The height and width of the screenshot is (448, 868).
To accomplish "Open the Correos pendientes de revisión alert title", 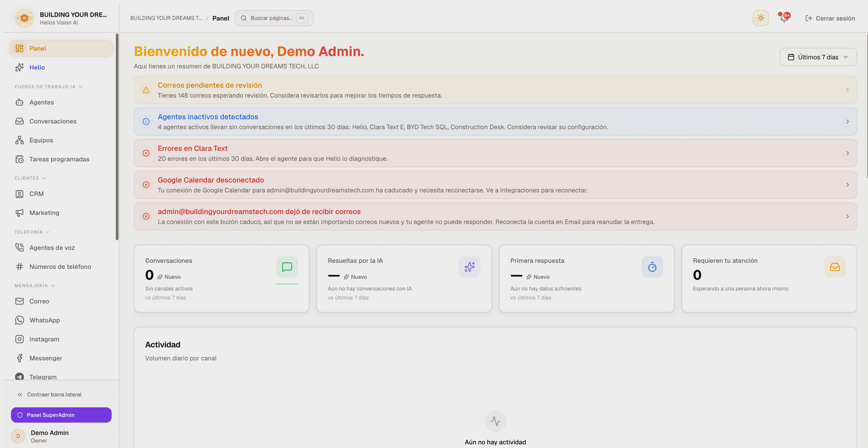I will point(210,85).
